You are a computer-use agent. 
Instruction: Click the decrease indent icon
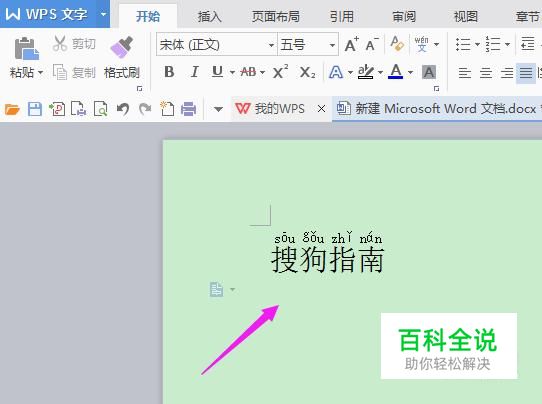point(528,44)
